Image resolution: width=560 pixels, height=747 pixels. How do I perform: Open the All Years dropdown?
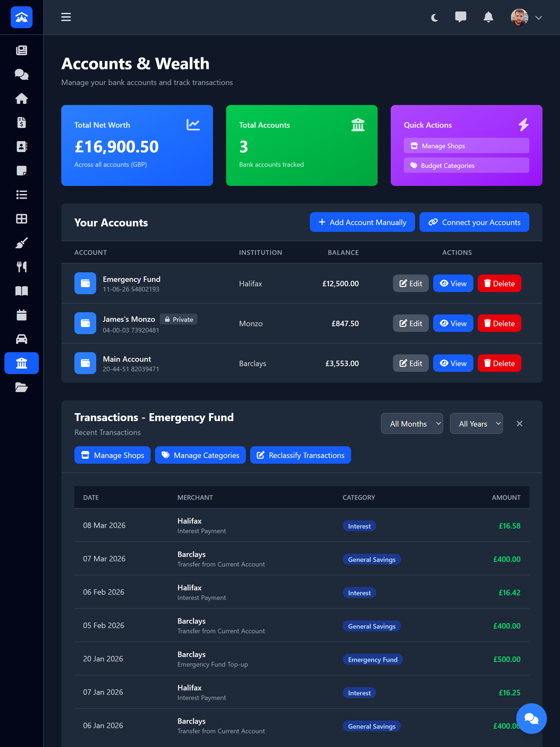[476, 423]
